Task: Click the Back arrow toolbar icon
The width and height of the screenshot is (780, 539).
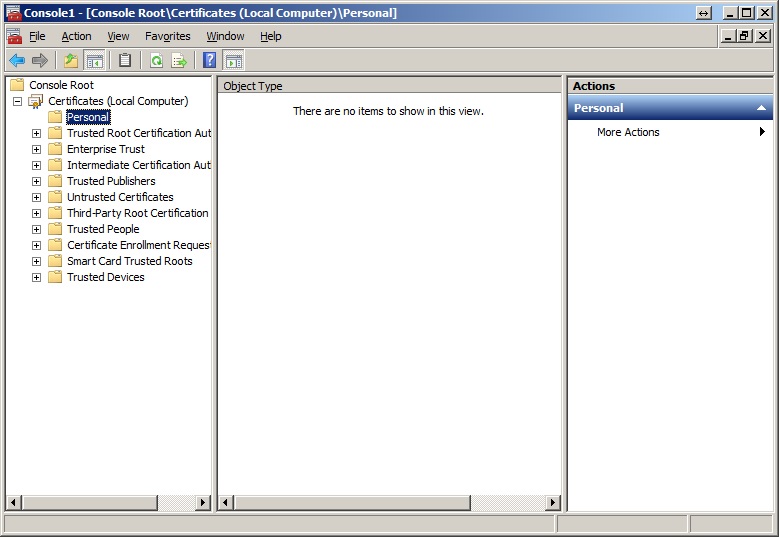Action: coord(17,61)
